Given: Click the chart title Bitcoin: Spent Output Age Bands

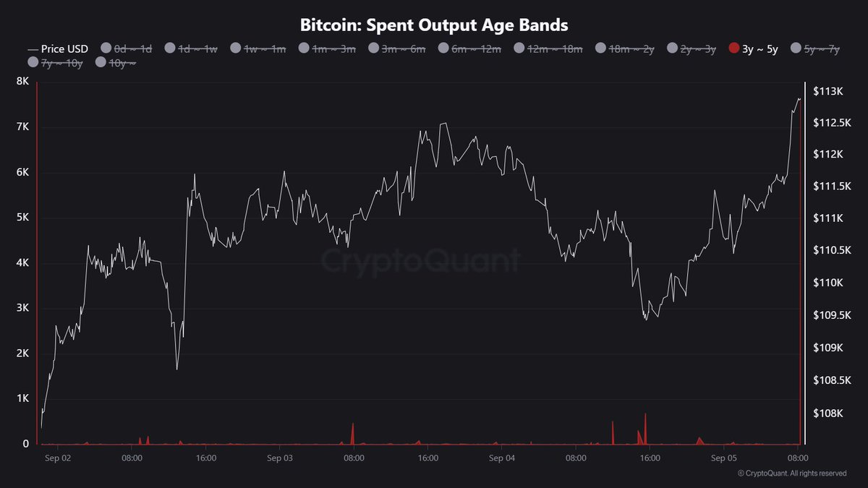Looking at the screenshot, I should click(434, 25).
